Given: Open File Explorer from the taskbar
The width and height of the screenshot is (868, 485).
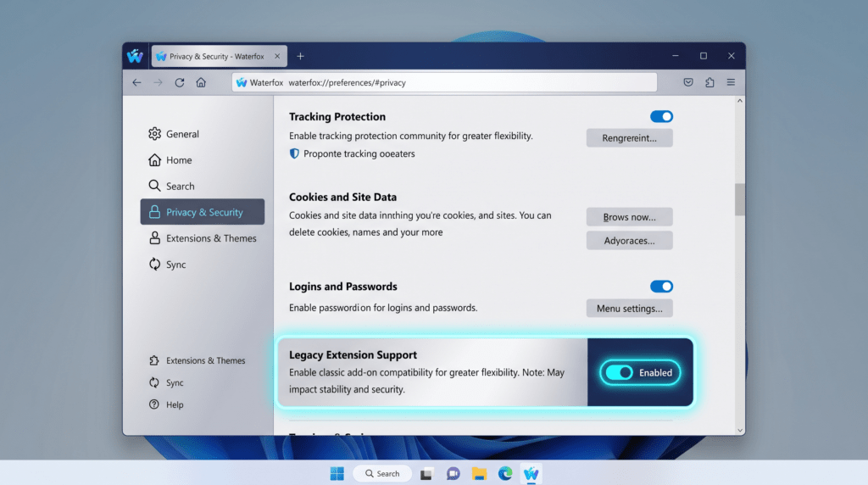Looking at the screenshot, I should click(479, 474).
